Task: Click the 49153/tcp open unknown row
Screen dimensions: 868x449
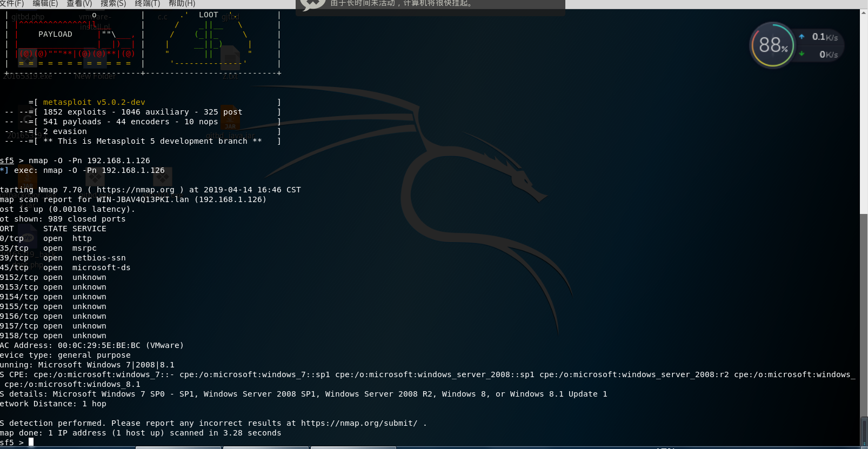Action: click(x=53, y=287)
